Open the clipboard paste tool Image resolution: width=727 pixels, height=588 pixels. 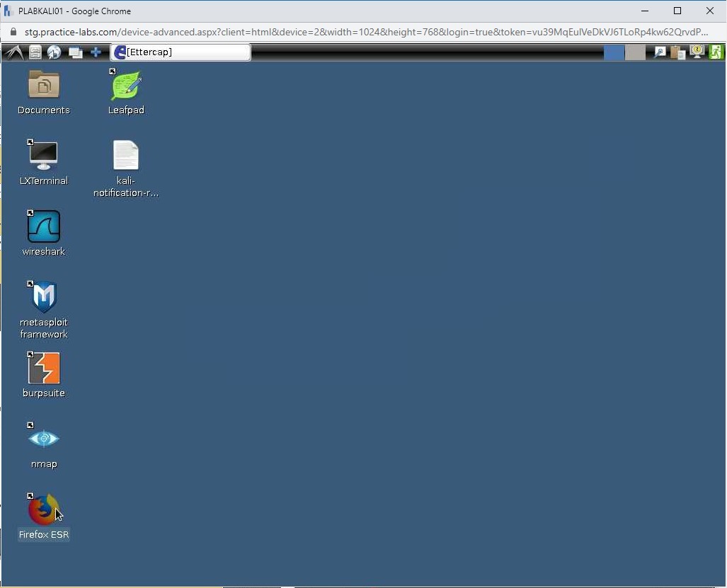coord(677,52)
